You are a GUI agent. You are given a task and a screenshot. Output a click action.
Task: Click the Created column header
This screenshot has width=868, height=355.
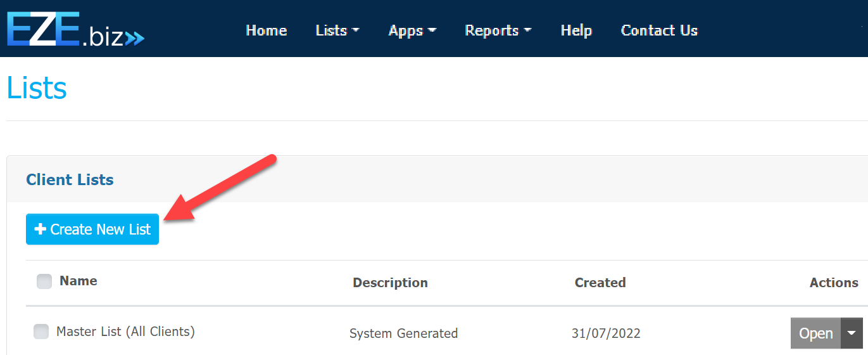[x=600, y=283]
